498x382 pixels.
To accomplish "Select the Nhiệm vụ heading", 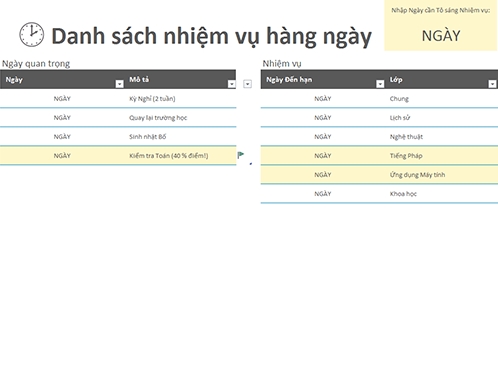I will pyautogui.click(x=282, y=64).
